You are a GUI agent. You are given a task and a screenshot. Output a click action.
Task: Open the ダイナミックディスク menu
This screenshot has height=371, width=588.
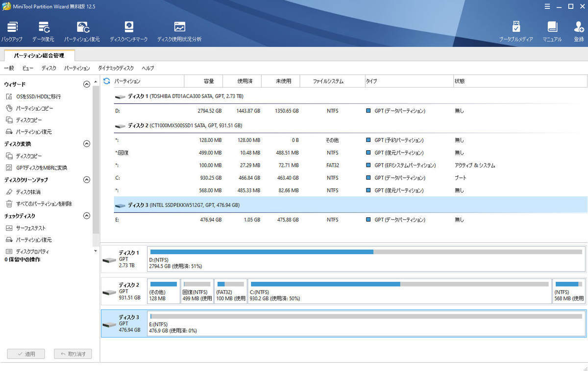(116, 68)
